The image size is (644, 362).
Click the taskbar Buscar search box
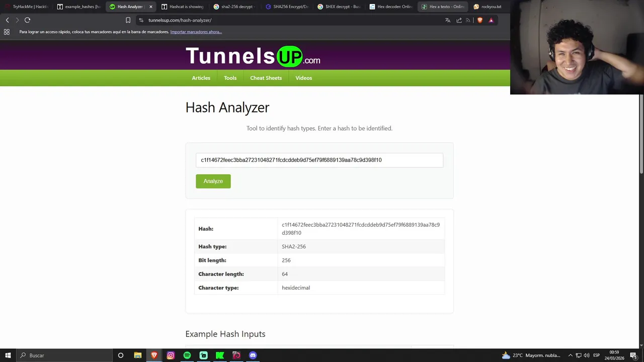point(64,355)
